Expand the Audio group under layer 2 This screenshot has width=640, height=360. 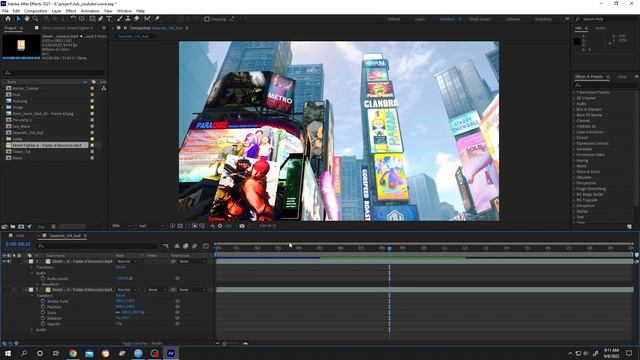click(x=32, y=329)
